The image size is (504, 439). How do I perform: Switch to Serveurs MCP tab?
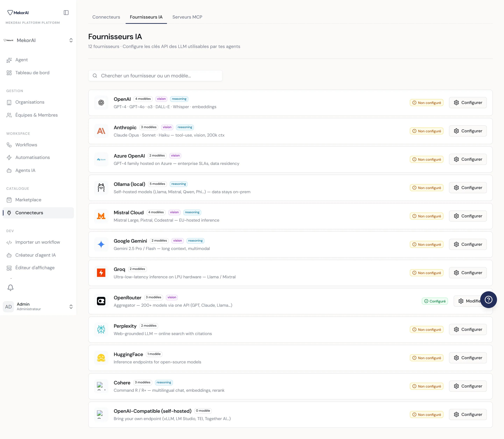pyautogui.click(x=187, y=17)
